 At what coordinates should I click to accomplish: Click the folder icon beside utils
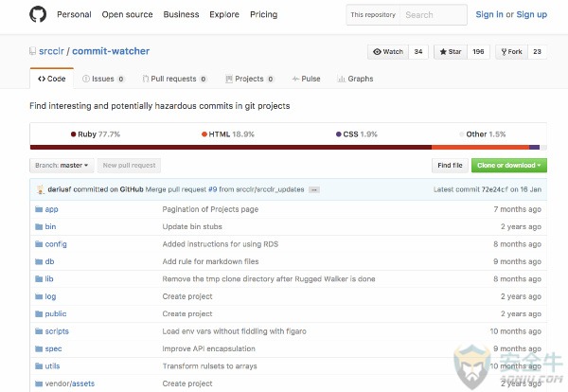point(39,365)
